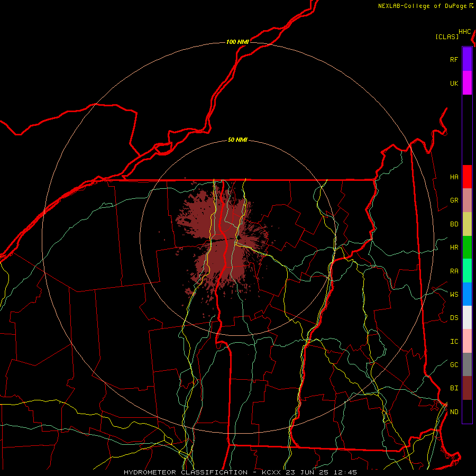
Task: Click the DS legend label
Action: 454,317
